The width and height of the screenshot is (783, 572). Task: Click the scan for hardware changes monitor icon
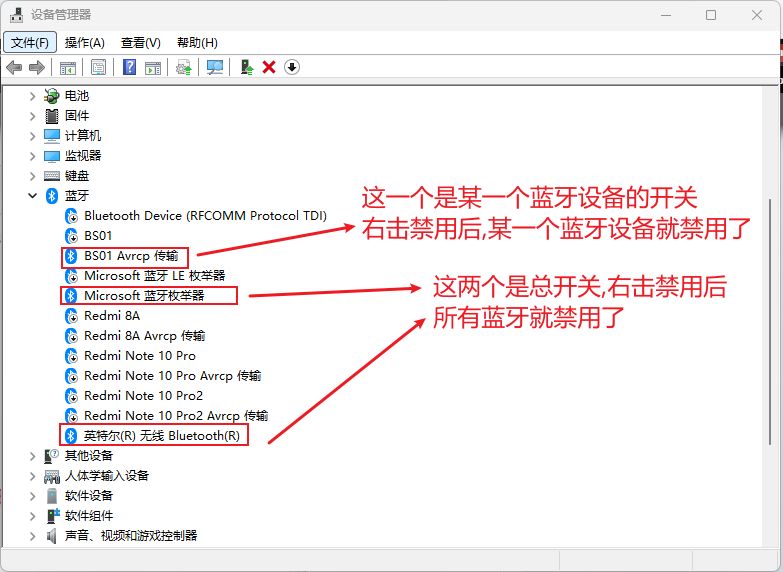[x=214, y=67]
